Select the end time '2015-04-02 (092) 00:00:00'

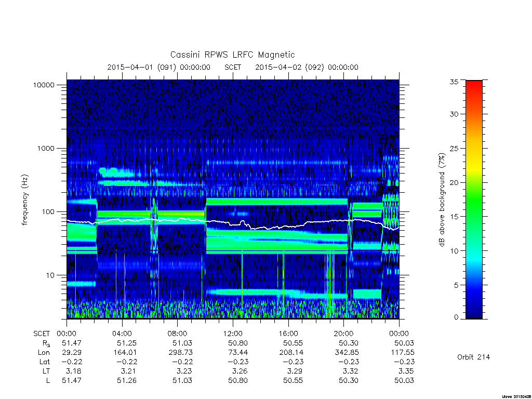[x=307, y=67]
